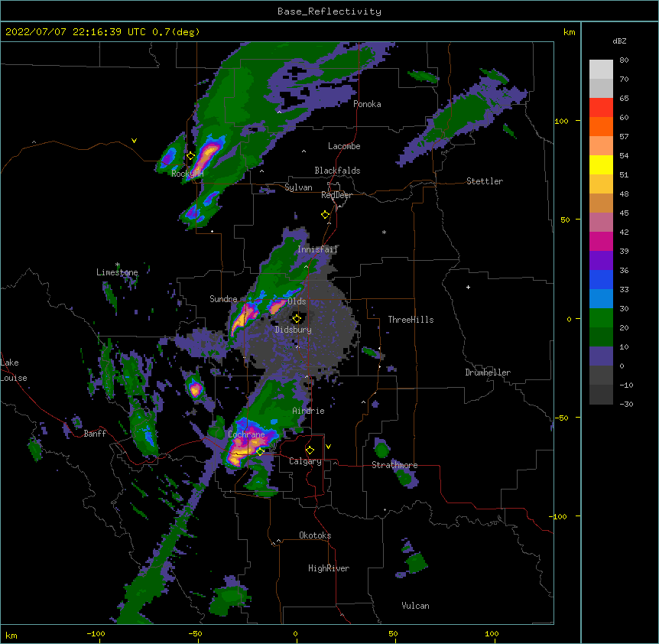659x644 pixels.
Task: Click the Limestone label
Action: pos(117,272)
